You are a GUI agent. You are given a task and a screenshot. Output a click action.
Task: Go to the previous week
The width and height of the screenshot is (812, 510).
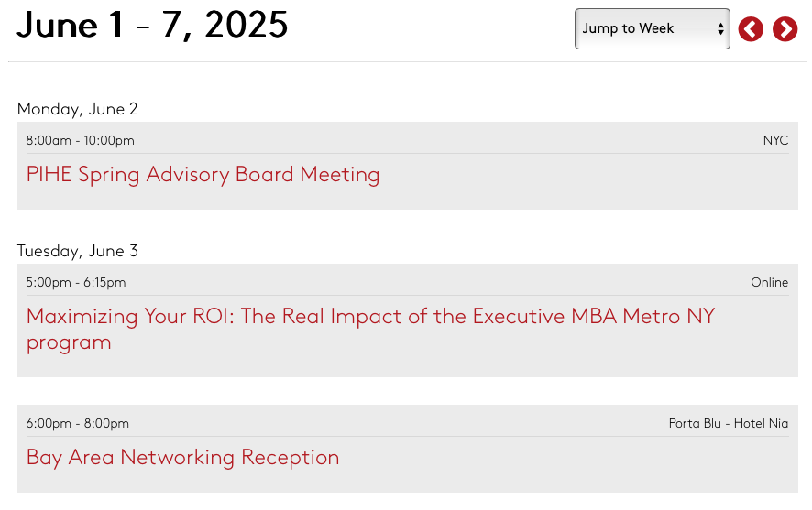click(x=751, y=29)
